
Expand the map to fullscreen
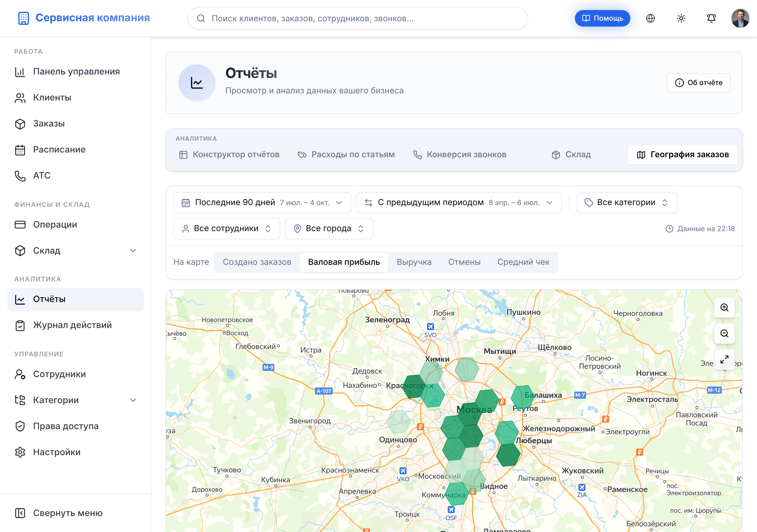724,360
